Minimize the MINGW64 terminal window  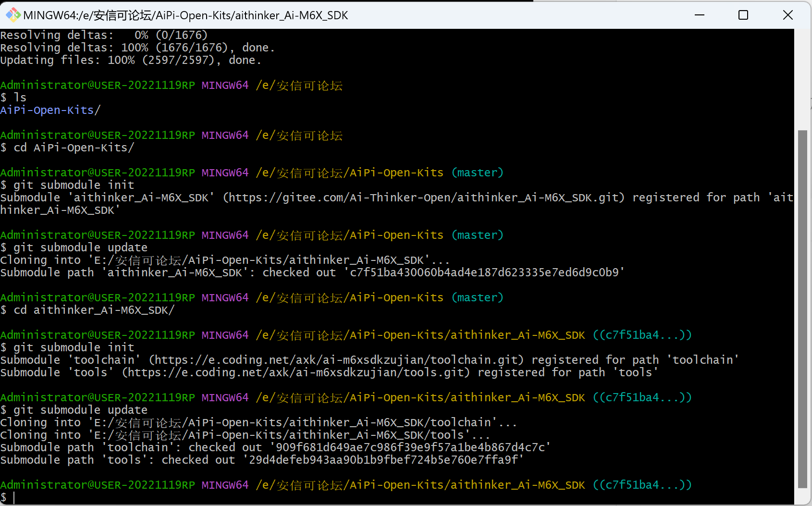[x=700, y=15]
